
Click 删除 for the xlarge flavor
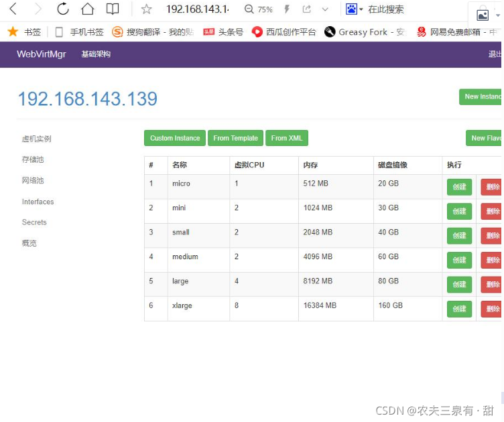pos(491,309)
